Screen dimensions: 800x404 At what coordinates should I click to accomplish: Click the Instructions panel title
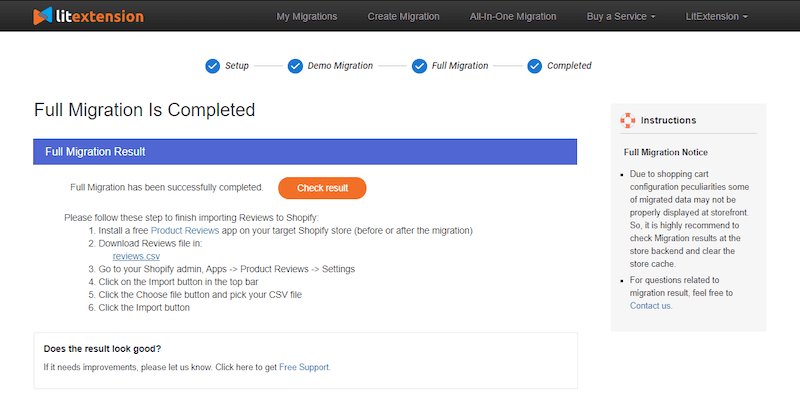point(668,120)
